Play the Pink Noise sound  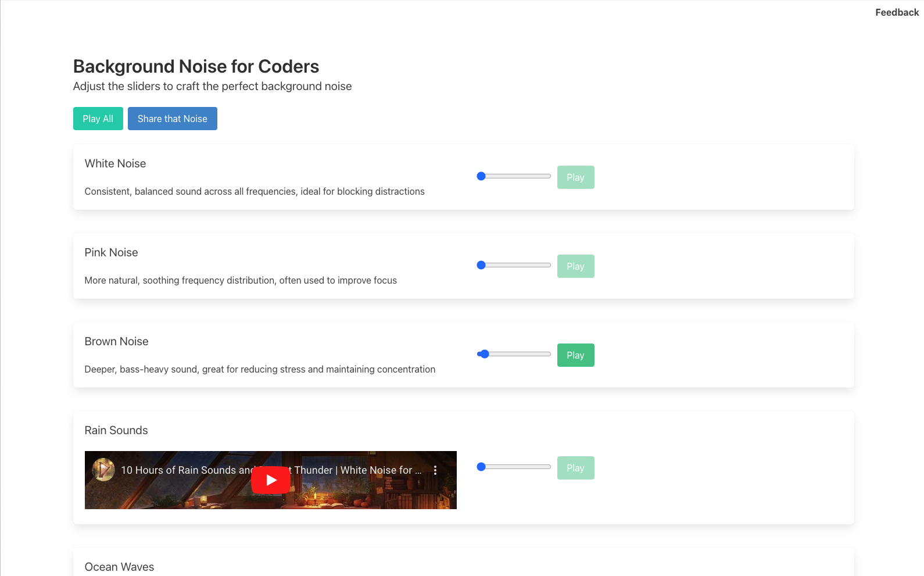click(x=576, y=266)
